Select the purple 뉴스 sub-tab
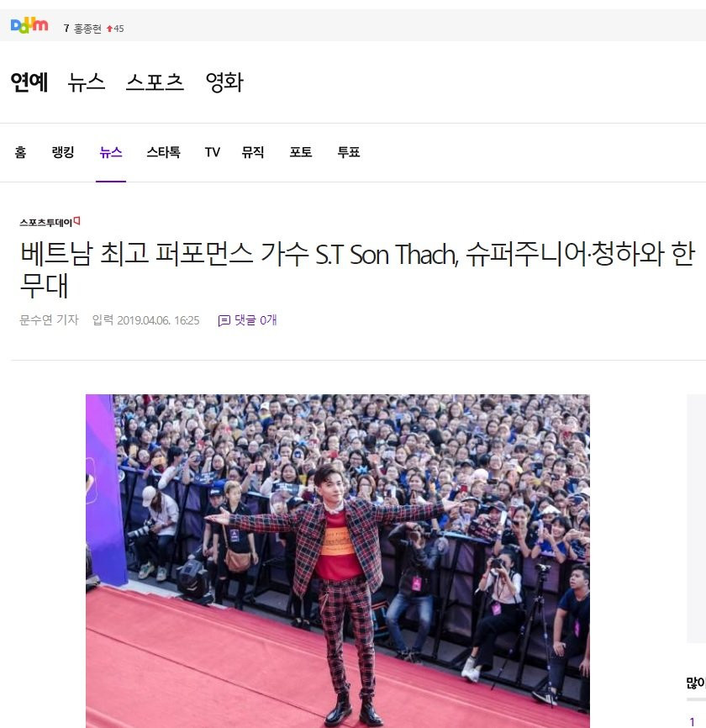This screenshot has height=728, width=706. coord(111,152)
